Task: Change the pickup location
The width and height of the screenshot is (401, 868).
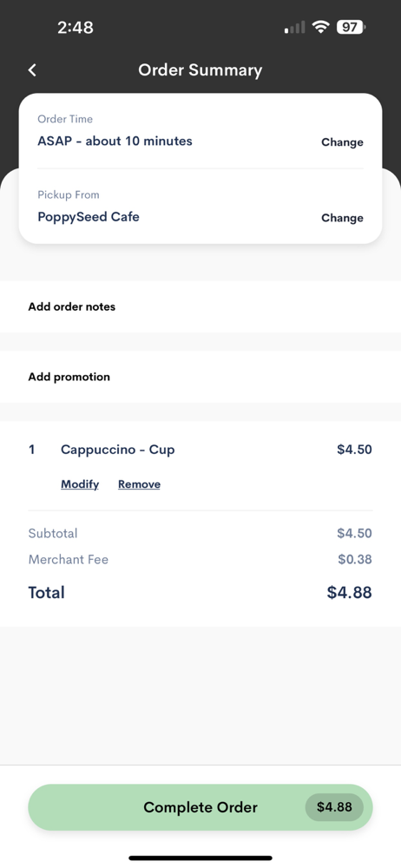Action: point(342,218)
